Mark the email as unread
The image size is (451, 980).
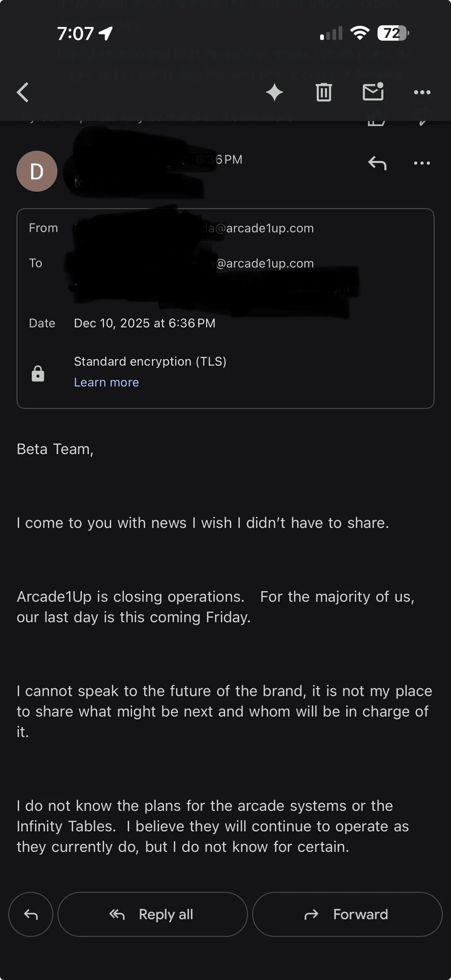click(373, 92)
